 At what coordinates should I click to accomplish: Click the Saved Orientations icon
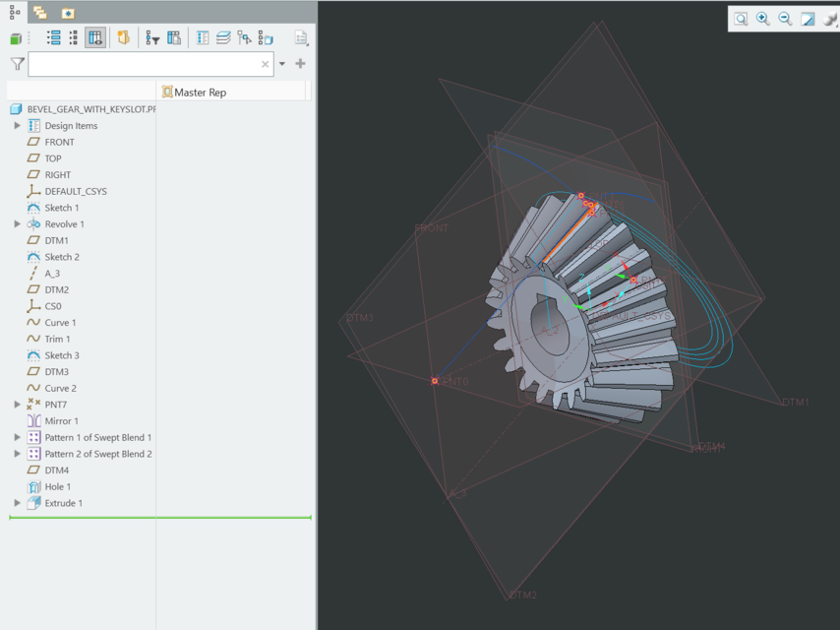click(829, 19)
